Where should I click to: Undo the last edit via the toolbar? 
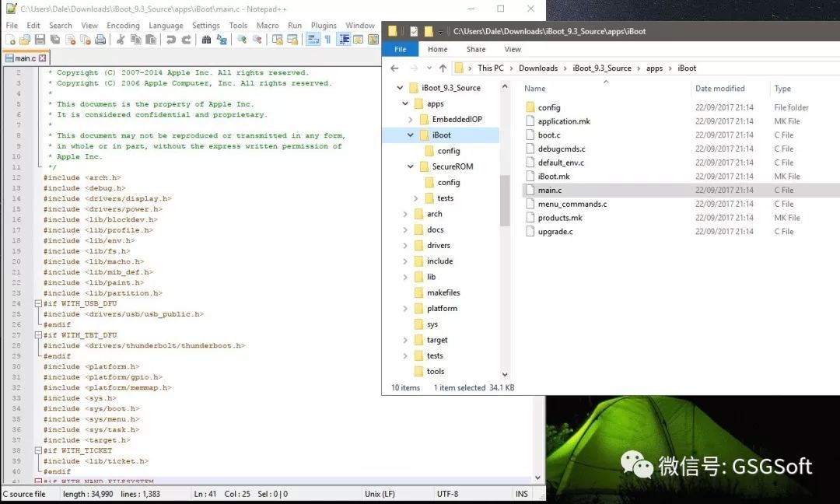click(x=171, y=40)
